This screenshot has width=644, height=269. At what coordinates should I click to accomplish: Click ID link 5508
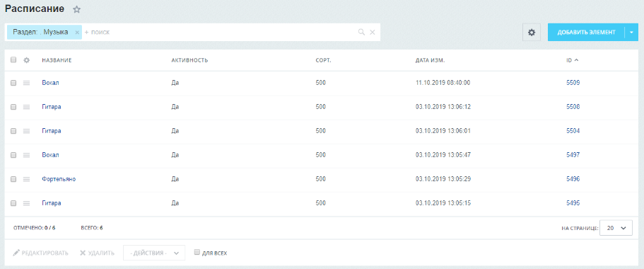click(573, 107)
